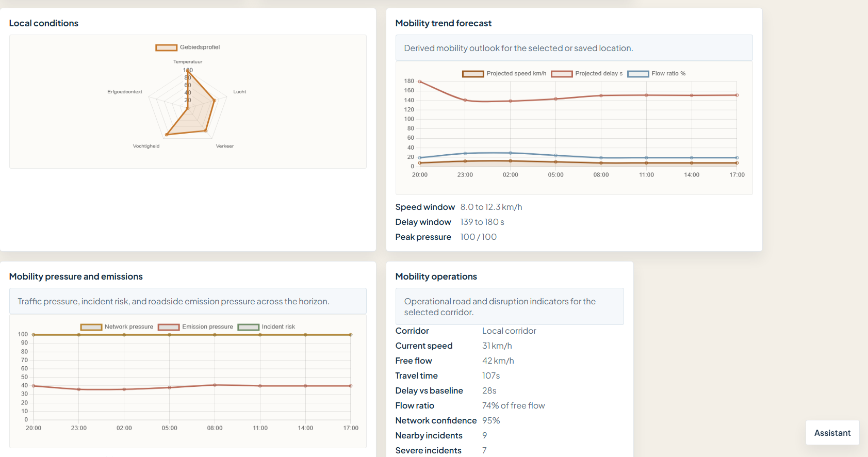Click the Current speed value '31 km/h'
Viewport: 868px width, 457px height.
click(497, 346)
